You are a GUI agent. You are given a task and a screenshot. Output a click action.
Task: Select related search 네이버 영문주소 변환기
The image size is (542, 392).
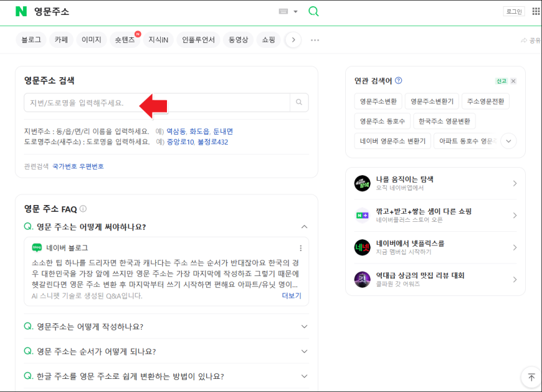392,141
